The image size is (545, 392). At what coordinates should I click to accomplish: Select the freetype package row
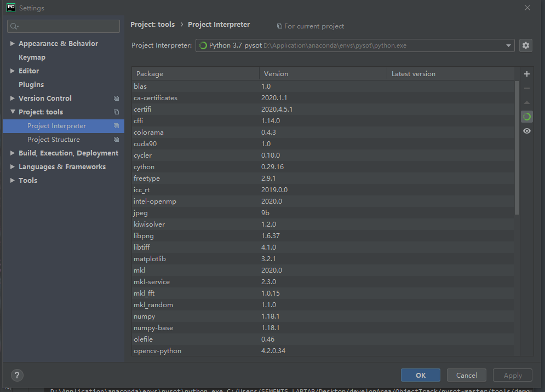pyautogui.click(x=323, y=178)
